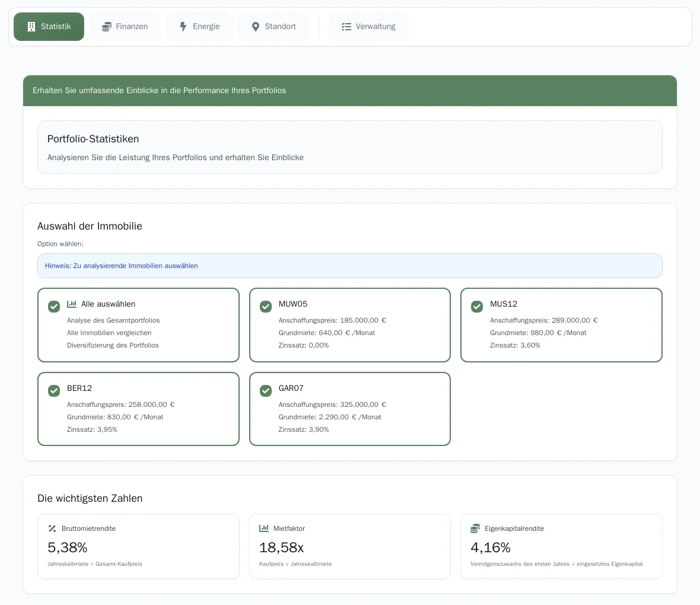Click the bar chart icon beside Alle auswählen
Image resolution: width=700 pixels, height=605 pixels.
[x=71, y=304]
